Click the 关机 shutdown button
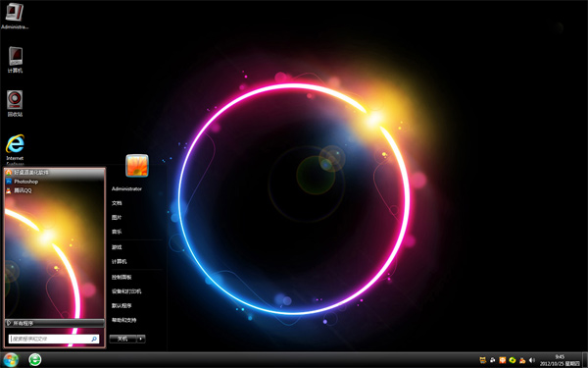 (122, 339)
